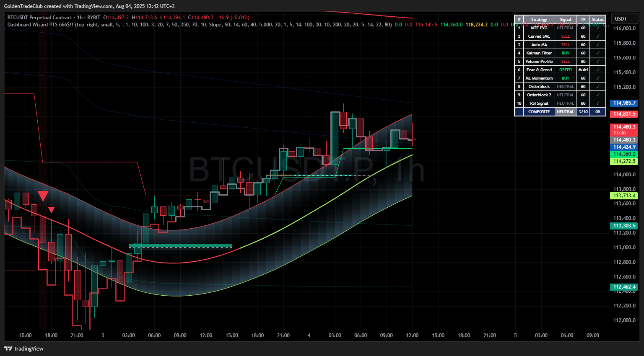644x356 pixels.
Task: Select the ML Momentum strategy cell
Action: tap(539, 78)
